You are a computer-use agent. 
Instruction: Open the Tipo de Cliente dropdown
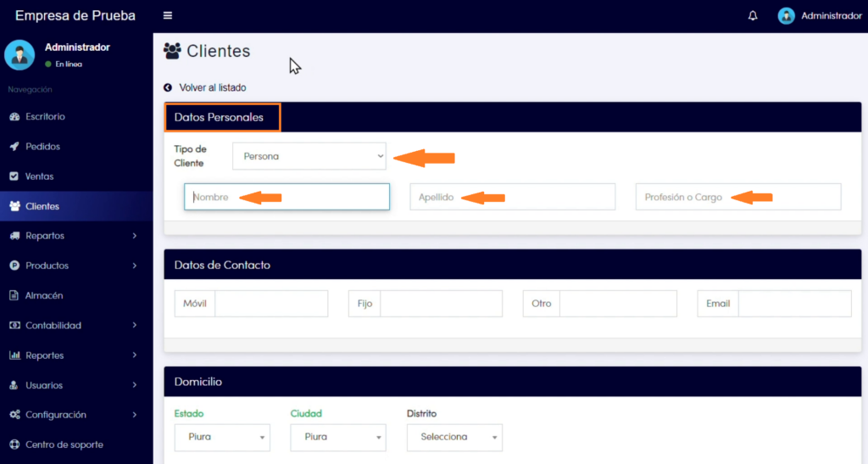(309, 156)
